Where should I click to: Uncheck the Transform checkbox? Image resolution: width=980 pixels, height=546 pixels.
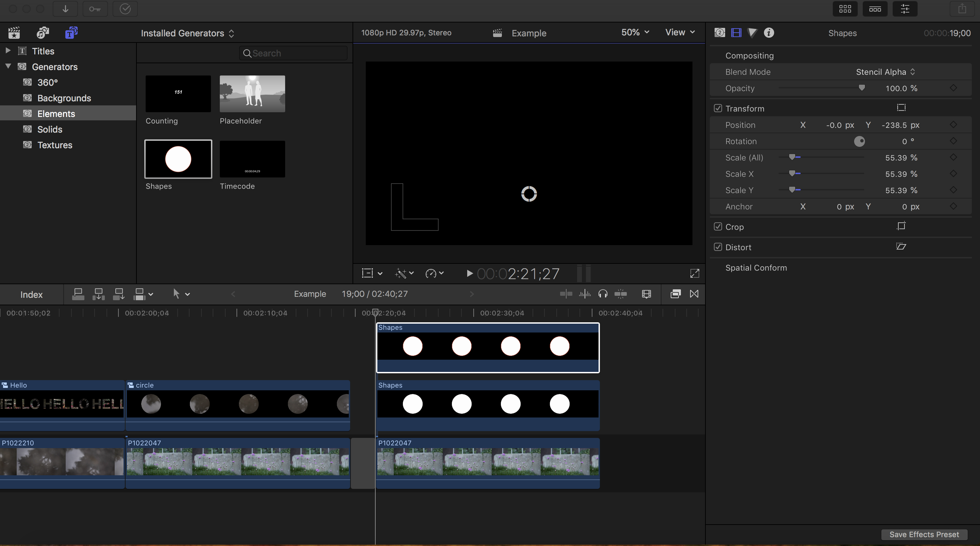coord(718,108)
